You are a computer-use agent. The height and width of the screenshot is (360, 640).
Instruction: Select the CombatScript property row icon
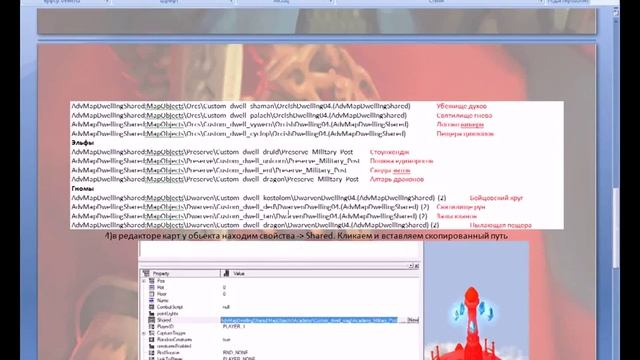tap(152, 307)
